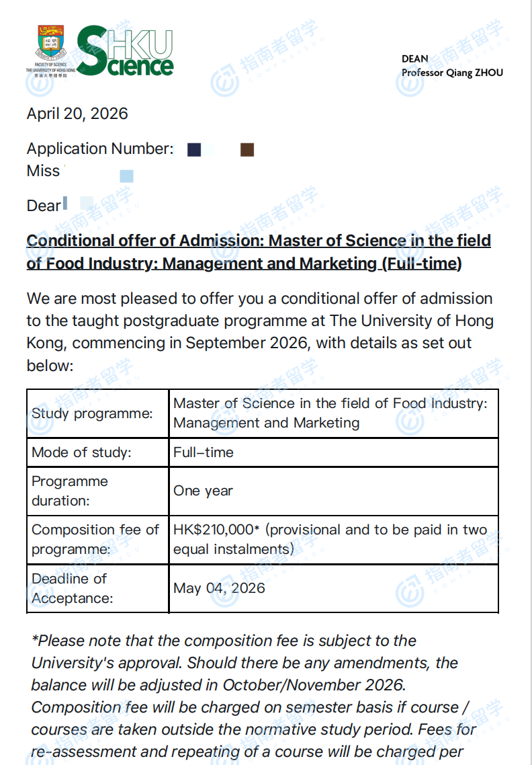Click the One year duration value
Screen dimensions: 532x765
click(203, 491)
